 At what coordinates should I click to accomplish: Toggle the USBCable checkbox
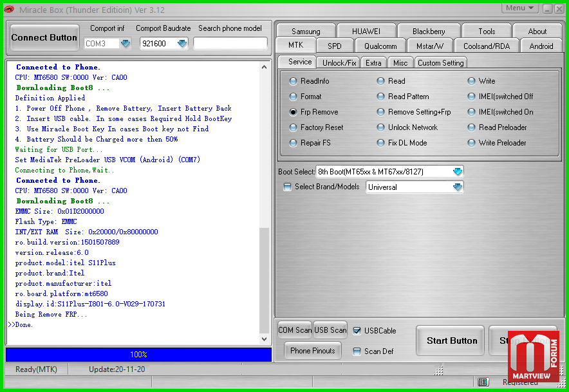357,331
